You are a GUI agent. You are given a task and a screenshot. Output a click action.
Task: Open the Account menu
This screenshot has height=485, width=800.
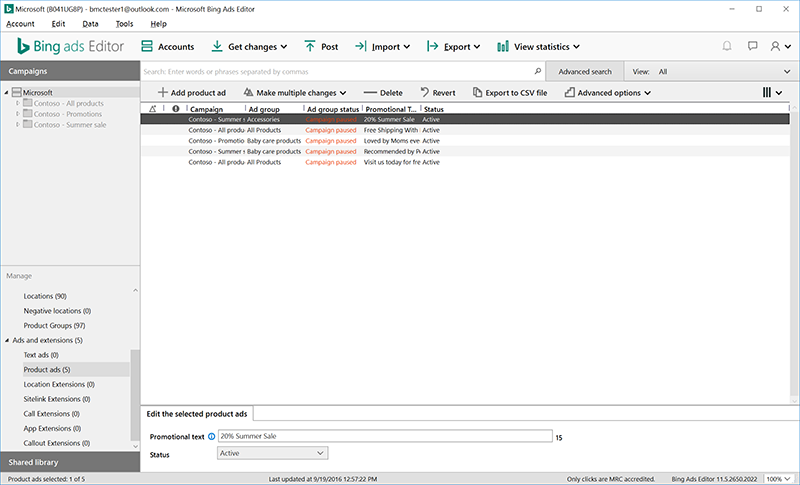click(20, 24)
